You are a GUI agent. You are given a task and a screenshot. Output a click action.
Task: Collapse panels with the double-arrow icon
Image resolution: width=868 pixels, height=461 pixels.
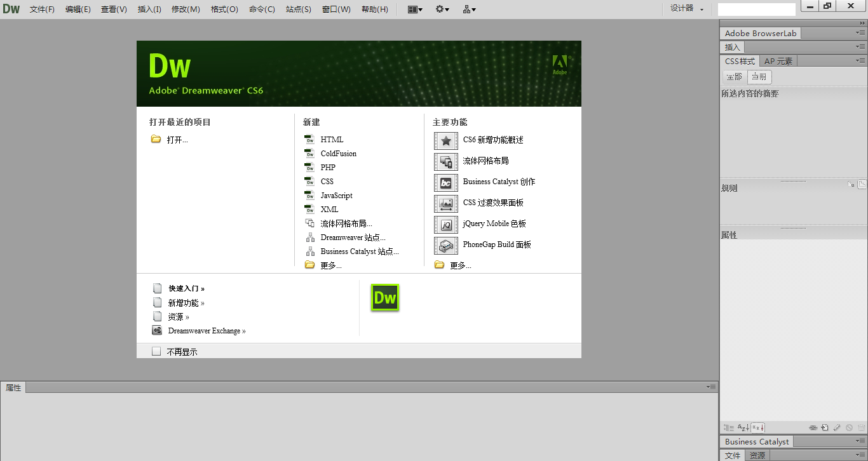862,23
